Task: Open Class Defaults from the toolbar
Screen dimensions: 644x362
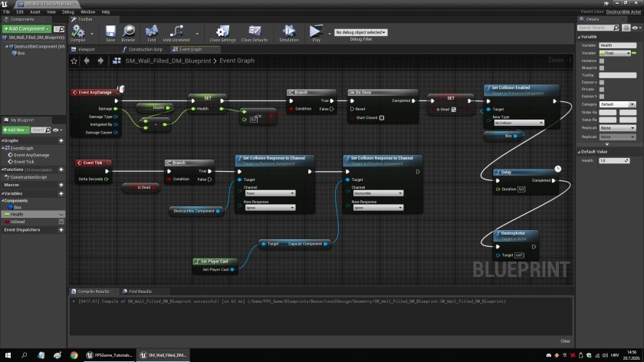Action: pyautogui.click(x=255, y=31)
